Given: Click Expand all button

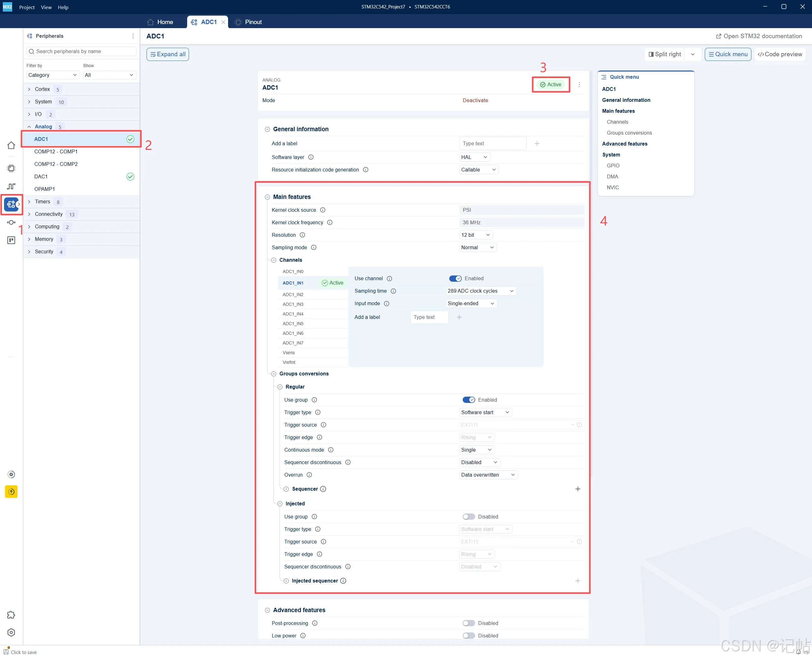Looking at the screenshot, I should [168, 54].
